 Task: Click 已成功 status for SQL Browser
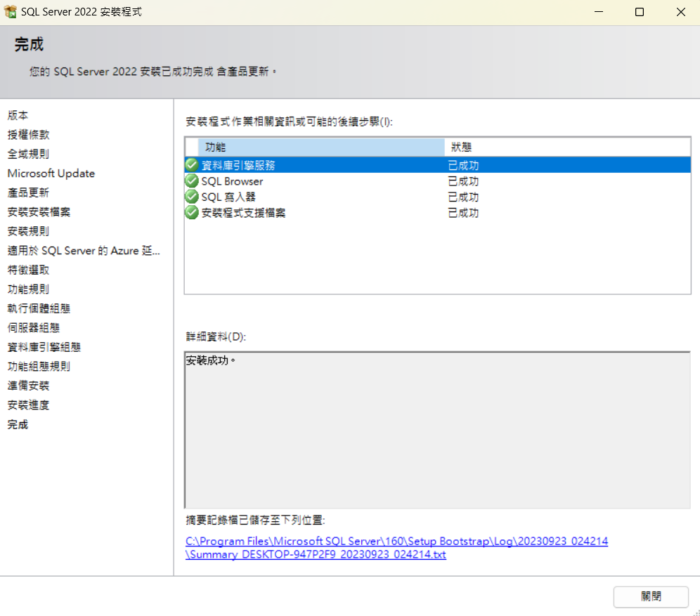click(463, 181)
